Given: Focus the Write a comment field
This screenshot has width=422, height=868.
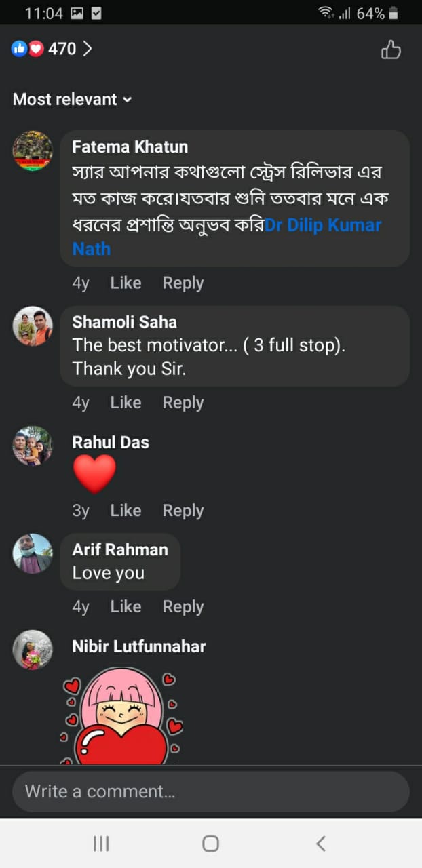Looking at the screenshot, I should tap(210, 791).
